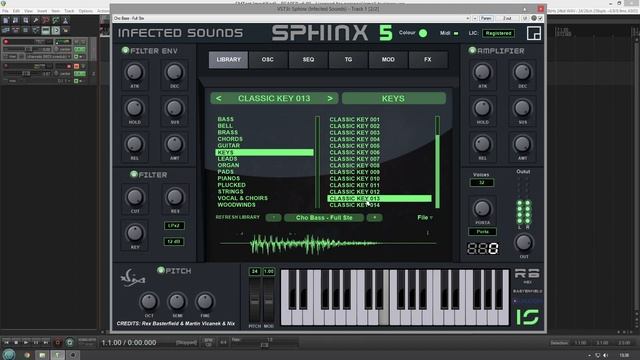Image resolution: width=640 pixels, height=360 pixels.
Task: Click the Pitch OCT knob
Action: 149,302
